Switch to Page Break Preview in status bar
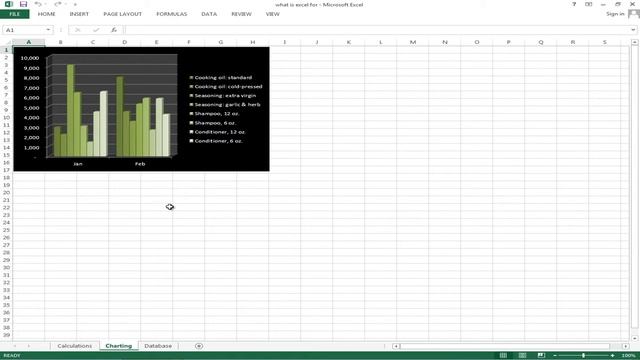640x360 pixels. point(541,356)
